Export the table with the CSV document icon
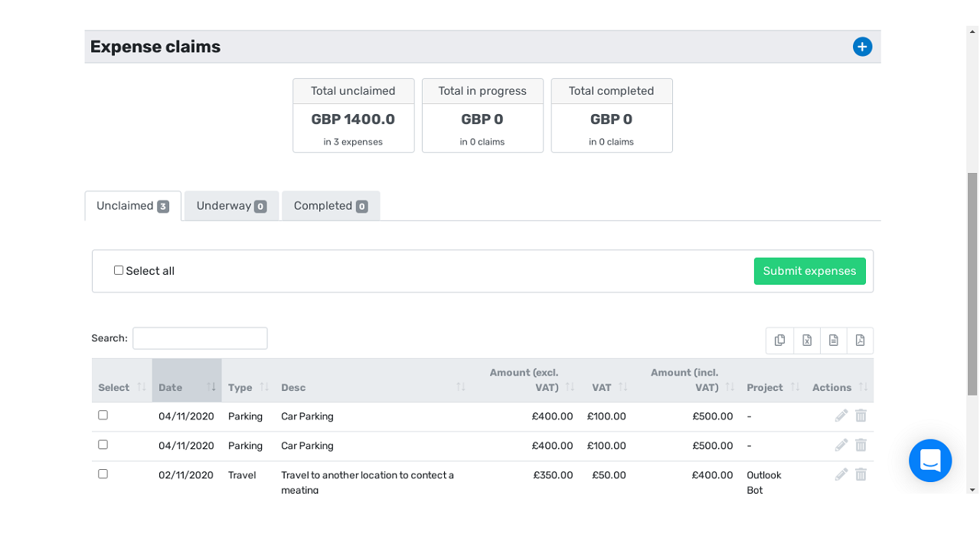The height and width of the screenshot is (551, 980). click(833, 341)
